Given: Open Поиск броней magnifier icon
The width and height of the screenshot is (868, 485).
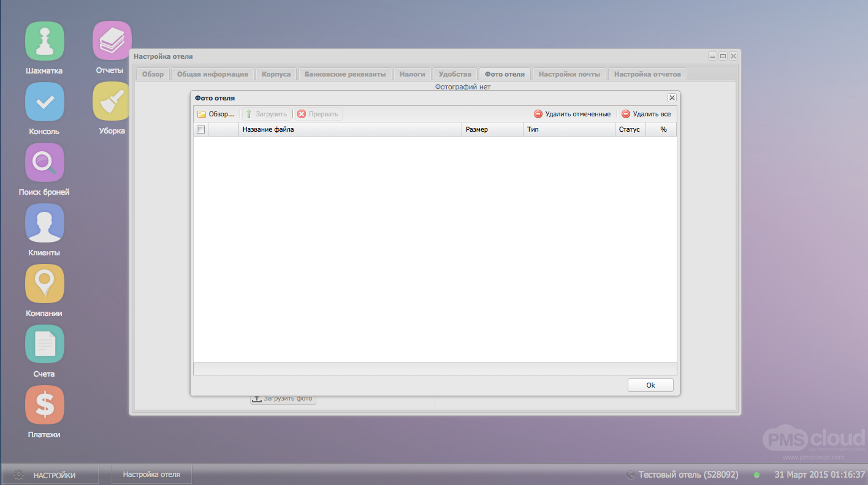Looking at the screenshot, I should [44, 162].
